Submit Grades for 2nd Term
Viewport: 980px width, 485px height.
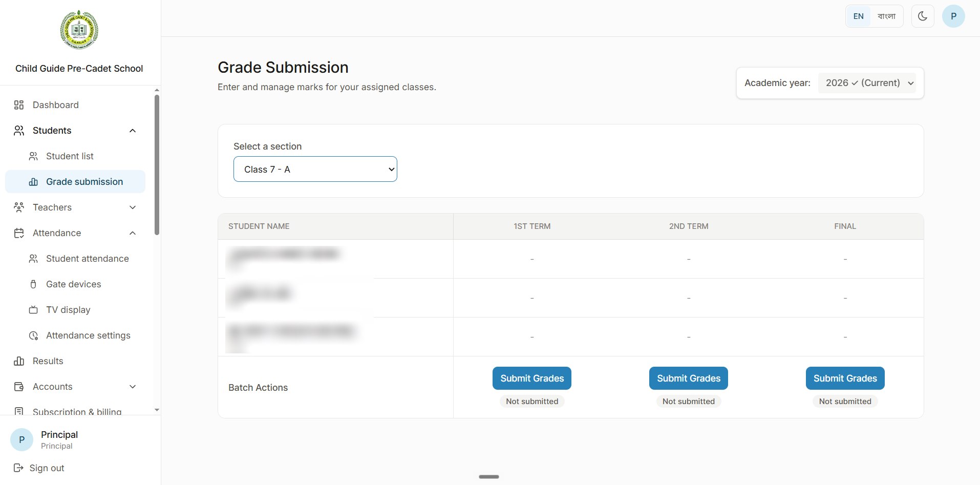(689, 378)
